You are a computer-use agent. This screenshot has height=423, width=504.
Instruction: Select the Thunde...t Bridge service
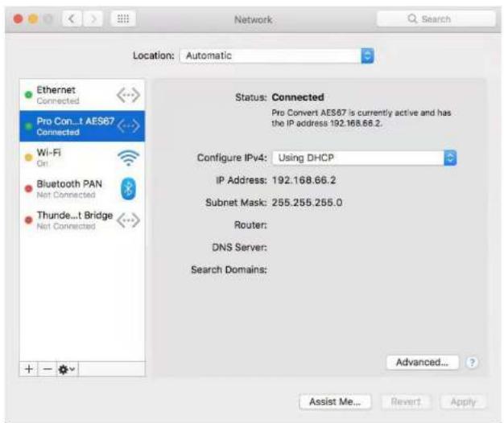pyautogui.click(x=82, y=220)
